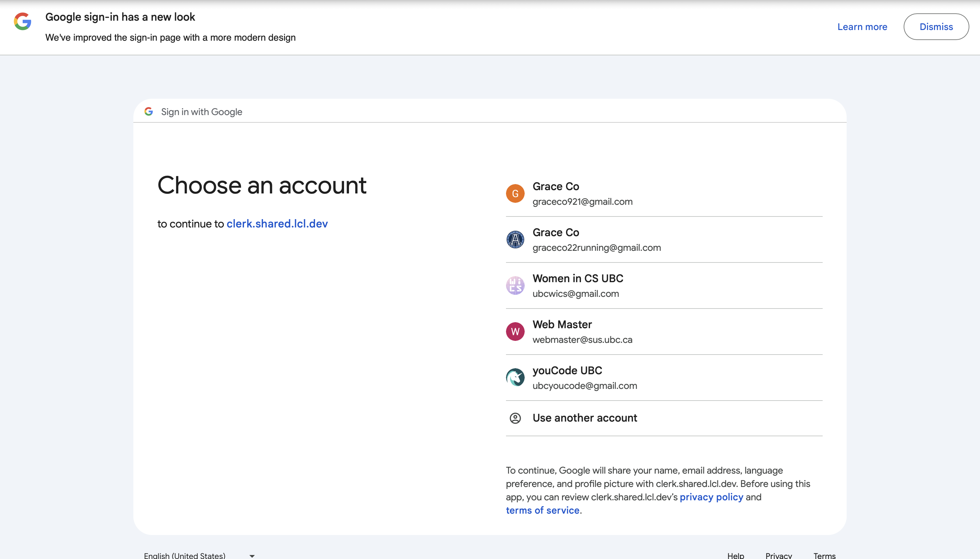Click Help in the footer
The height and width of the screenshot is (559, 980).
[735, 555]
